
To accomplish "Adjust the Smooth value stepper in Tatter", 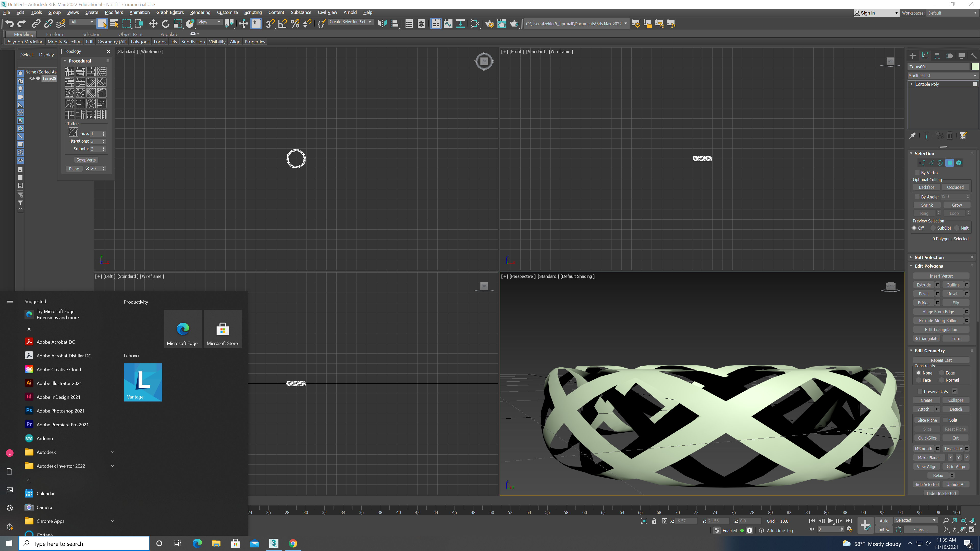I will [x=104, y=149].
